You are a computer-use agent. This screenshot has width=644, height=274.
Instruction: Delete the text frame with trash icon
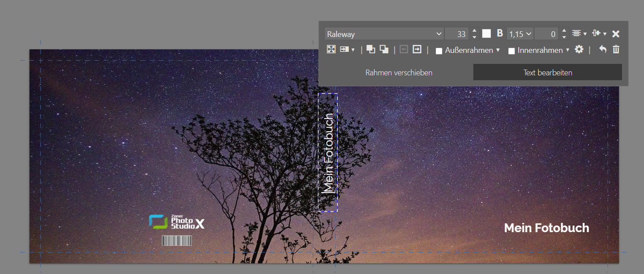point(616,49)
